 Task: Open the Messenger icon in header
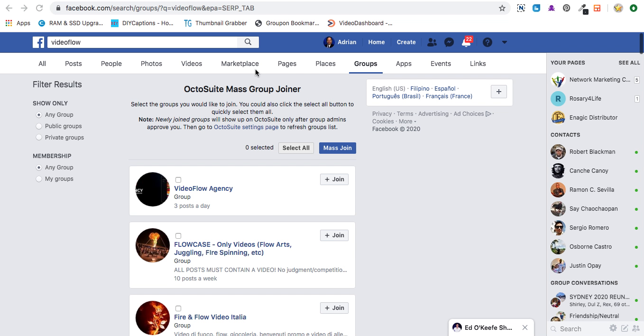(x=449, y=42)
